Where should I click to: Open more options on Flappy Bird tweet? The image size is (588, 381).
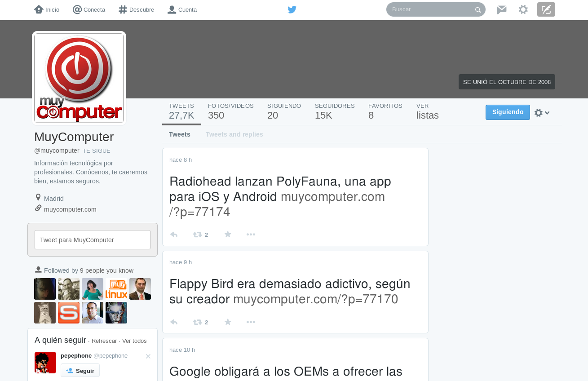click(251, 322)
